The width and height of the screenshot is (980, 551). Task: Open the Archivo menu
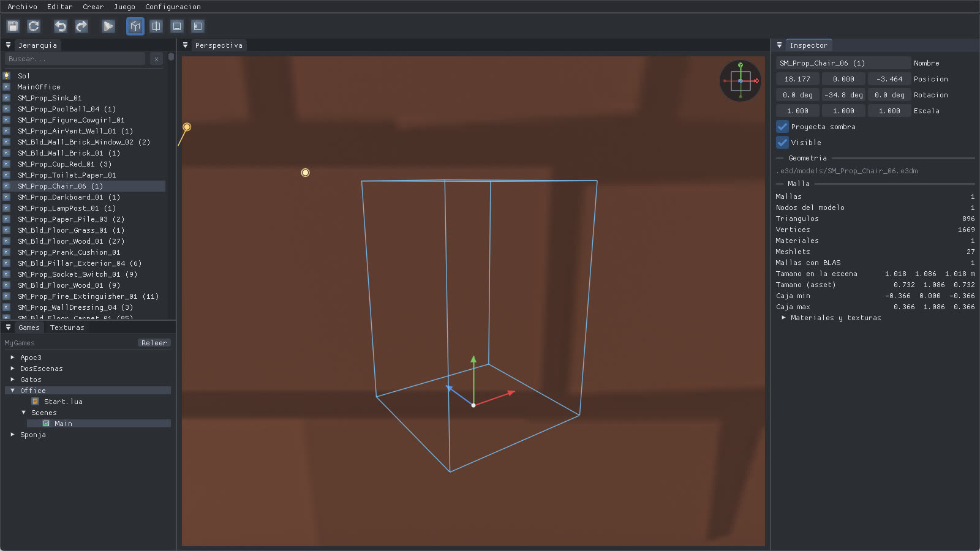tap(22, 7)
